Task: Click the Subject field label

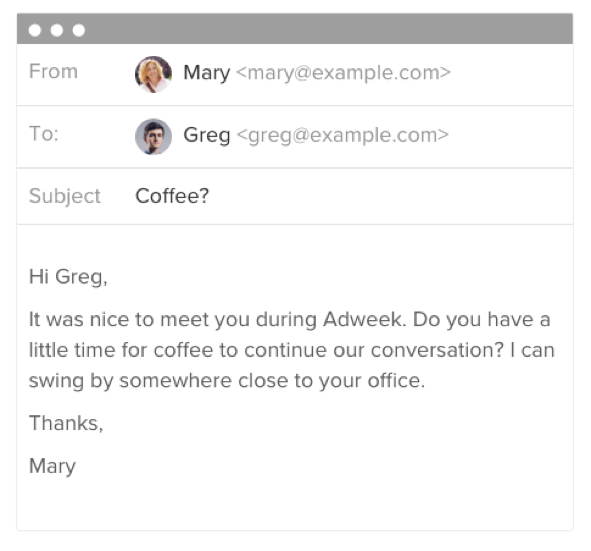Action: (65, 196)
